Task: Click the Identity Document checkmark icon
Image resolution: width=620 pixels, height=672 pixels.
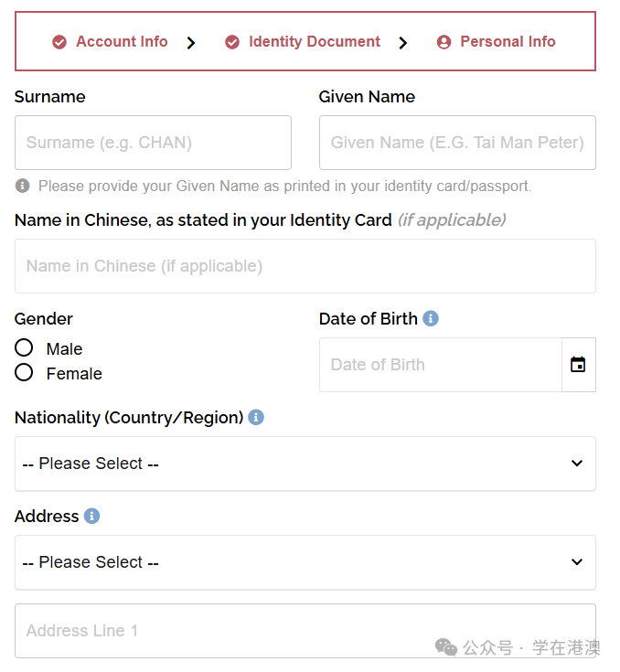Action: (232, 42)
